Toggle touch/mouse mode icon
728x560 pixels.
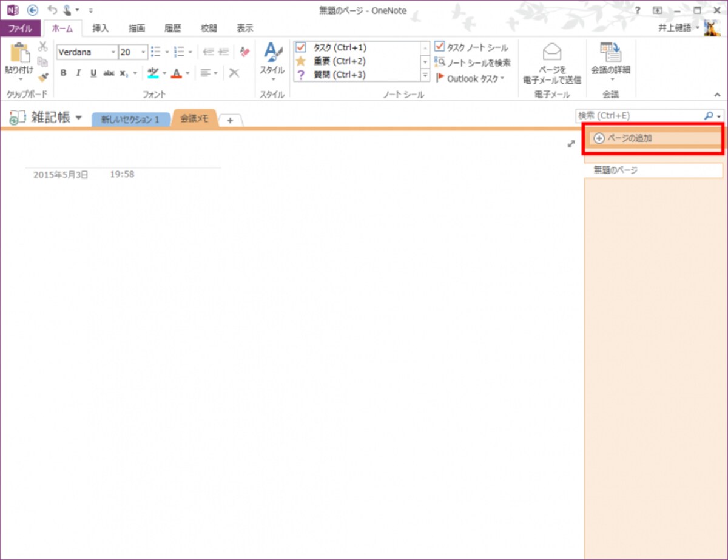[67, 10]
